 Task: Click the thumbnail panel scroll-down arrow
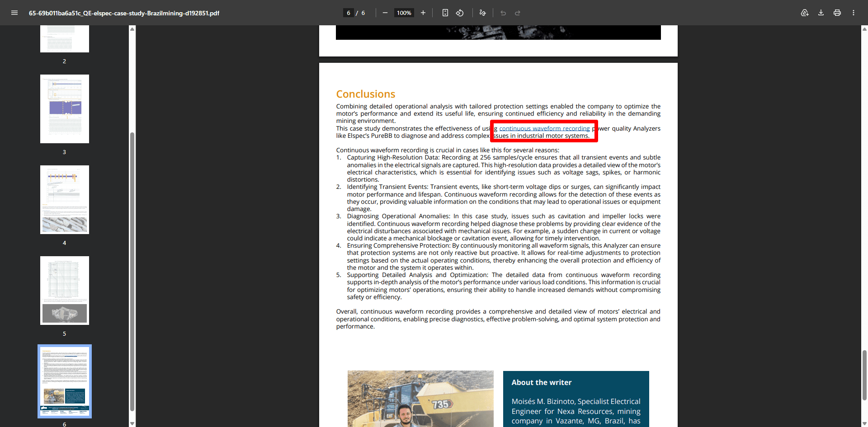[x=132, y=423]
